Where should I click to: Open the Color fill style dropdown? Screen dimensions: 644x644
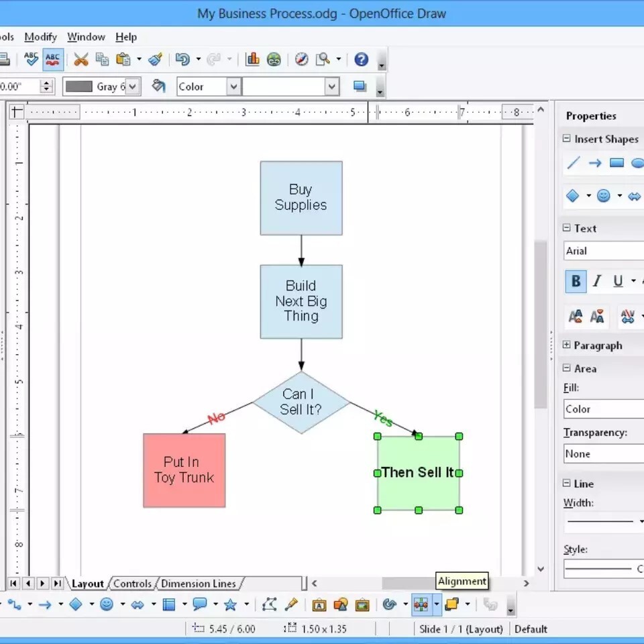tap(233, 87)
